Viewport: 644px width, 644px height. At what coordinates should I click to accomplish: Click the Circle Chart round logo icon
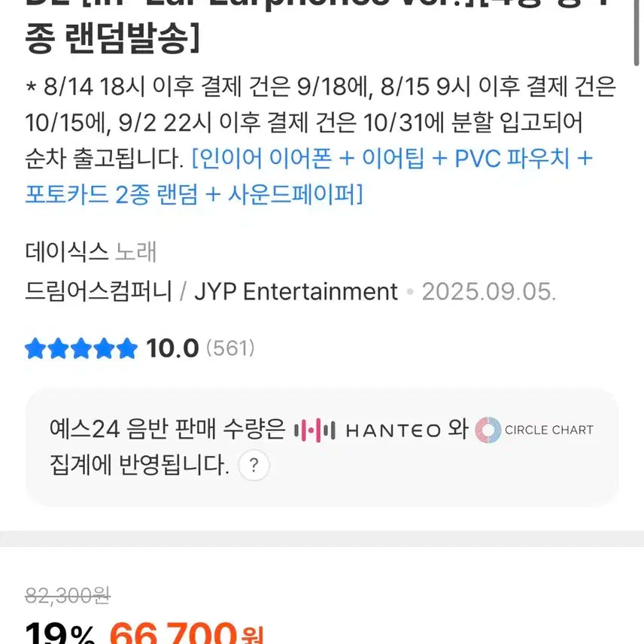point(488,430)
